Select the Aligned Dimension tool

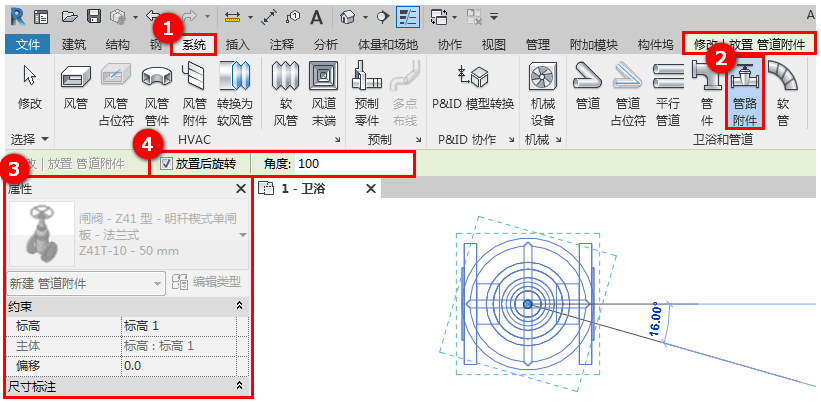point(269,17)
